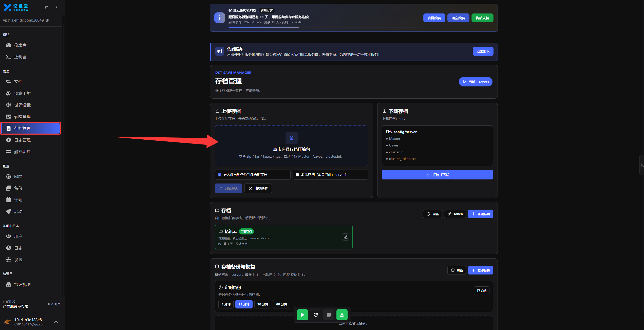Screen dimensions: 644x330
Task: Select 30 分钟 backup interval
Action: point(263,304)
